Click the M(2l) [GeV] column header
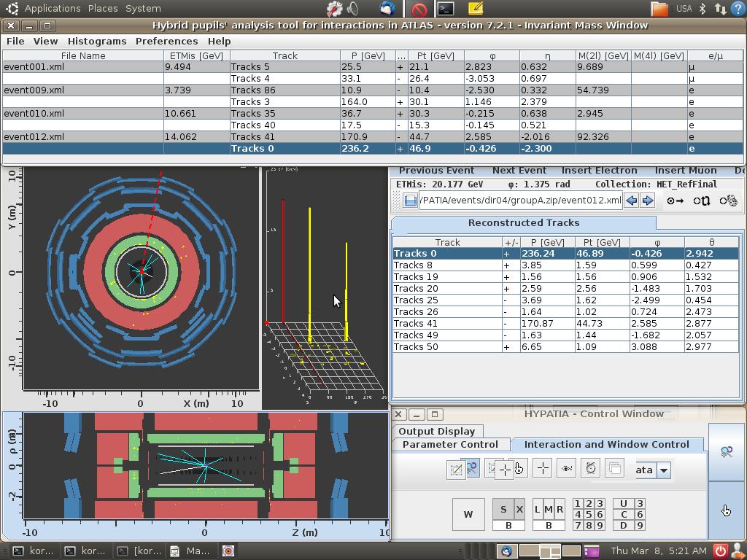The height and width of the screenshot is (560, 747). tap(603, 55)
